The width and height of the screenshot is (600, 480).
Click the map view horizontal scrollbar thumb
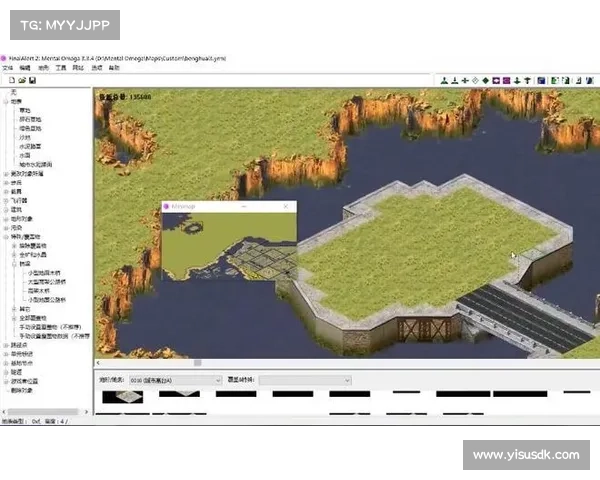point(197,363)
